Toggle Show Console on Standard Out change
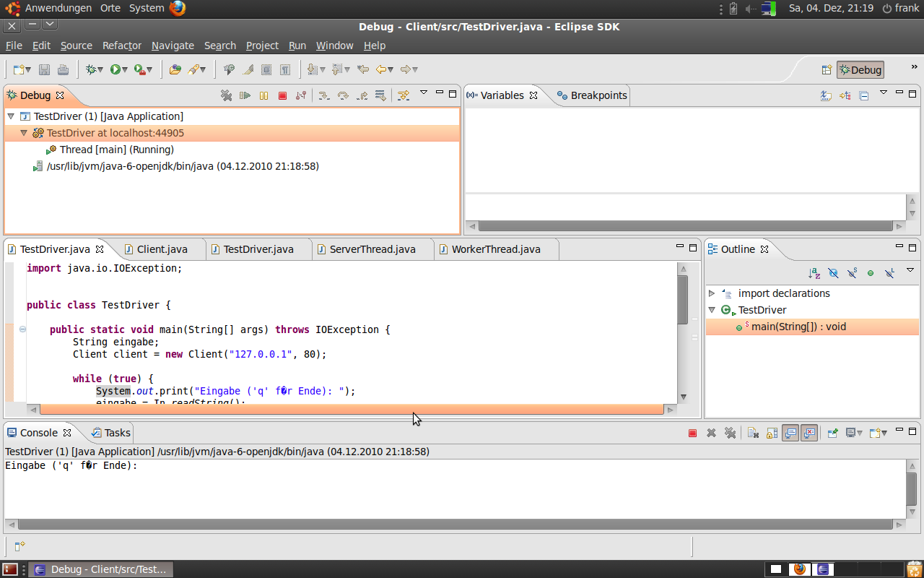Image resolution: width=924 pixels, height=578 pixels. click(790, 433)
